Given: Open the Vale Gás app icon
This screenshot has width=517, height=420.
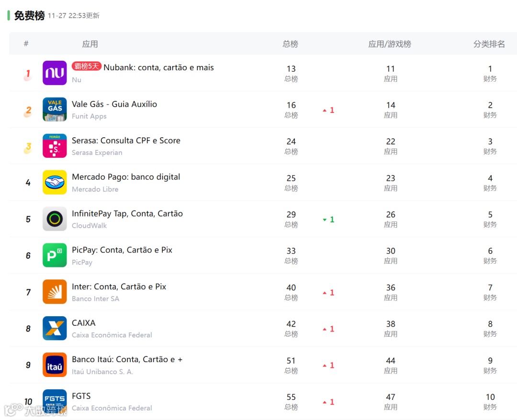Looking at the screenshot, I should [x=55, y=110].
